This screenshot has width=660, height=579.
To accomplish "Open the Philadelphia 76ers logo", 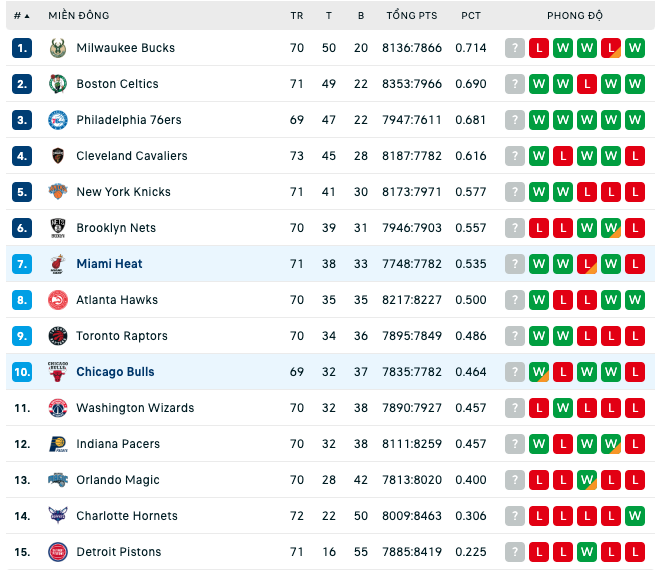I will [x=58, y=120].
